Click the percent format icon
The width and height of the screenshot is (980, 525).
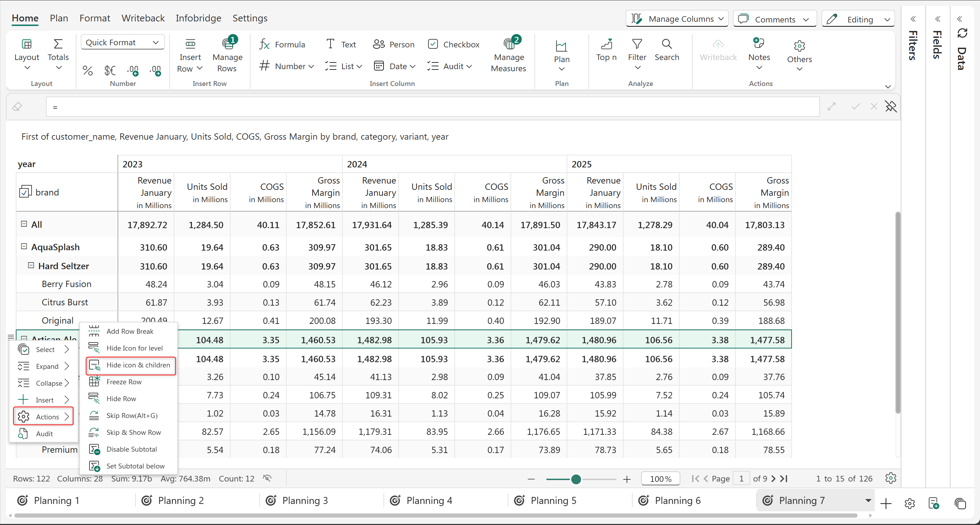click(88, 71)
